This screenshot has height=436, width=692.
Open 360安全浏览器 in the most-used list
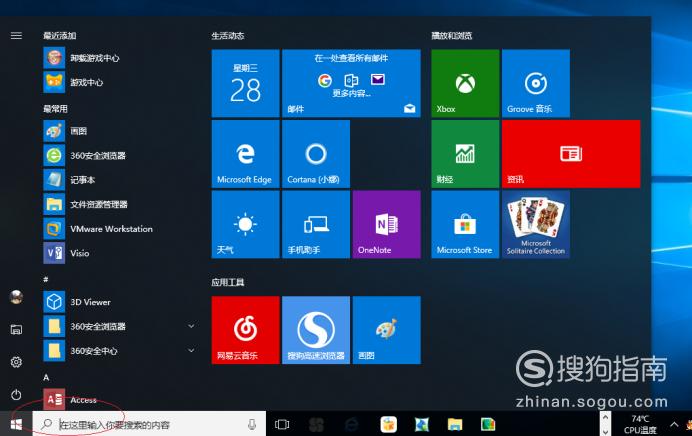(119, 155)
